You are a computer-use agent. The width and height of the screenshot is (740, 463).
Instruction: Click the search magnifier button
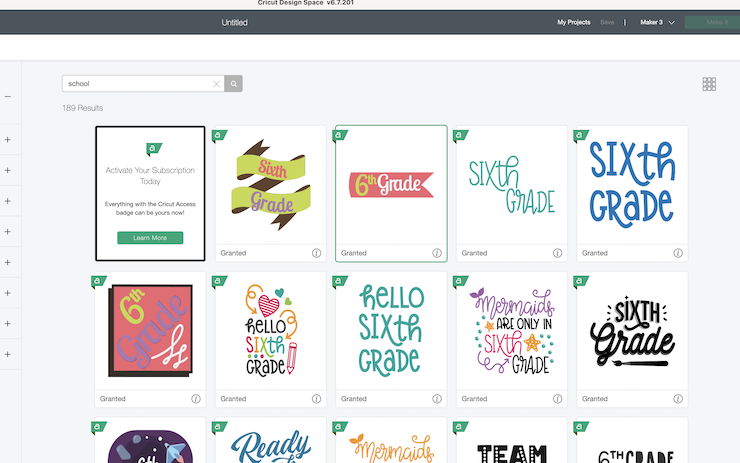click(233, 84)
